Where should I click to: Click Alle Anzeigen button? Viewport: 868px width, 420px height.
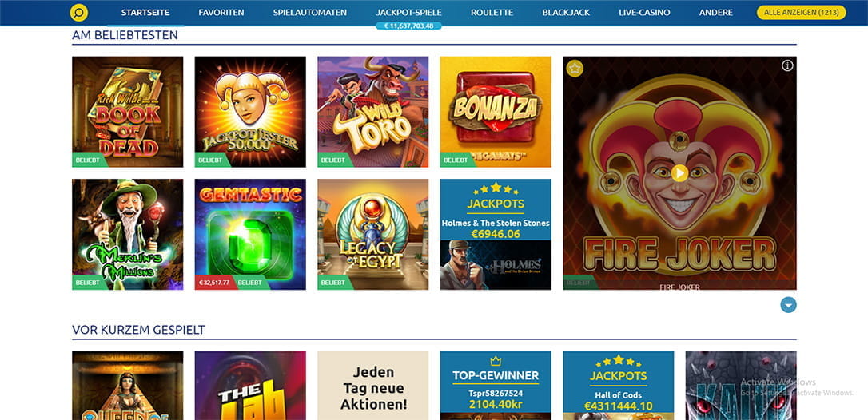coord(801,12)
